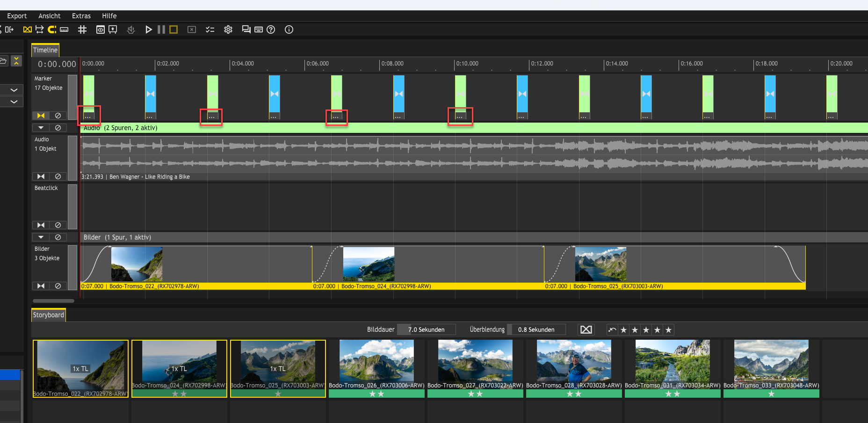Open settings via the gear icon

228,29
